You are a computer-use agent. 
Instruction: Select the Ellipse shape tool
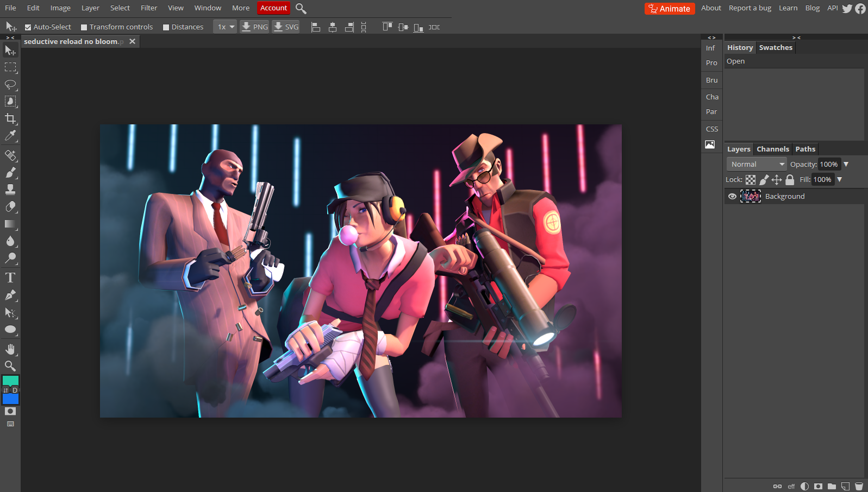(x=10, y=330)
